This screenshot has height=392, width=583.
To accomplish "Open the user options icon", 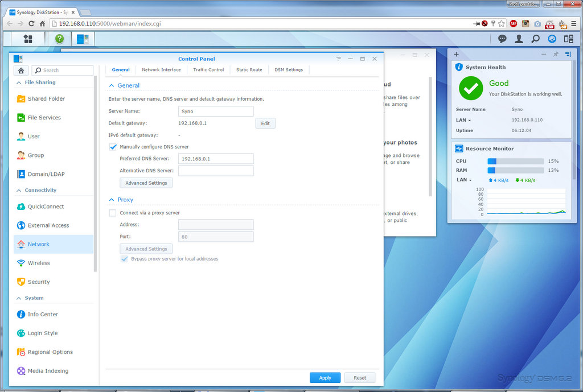I will pyautogui.click(x=519, y=39).
